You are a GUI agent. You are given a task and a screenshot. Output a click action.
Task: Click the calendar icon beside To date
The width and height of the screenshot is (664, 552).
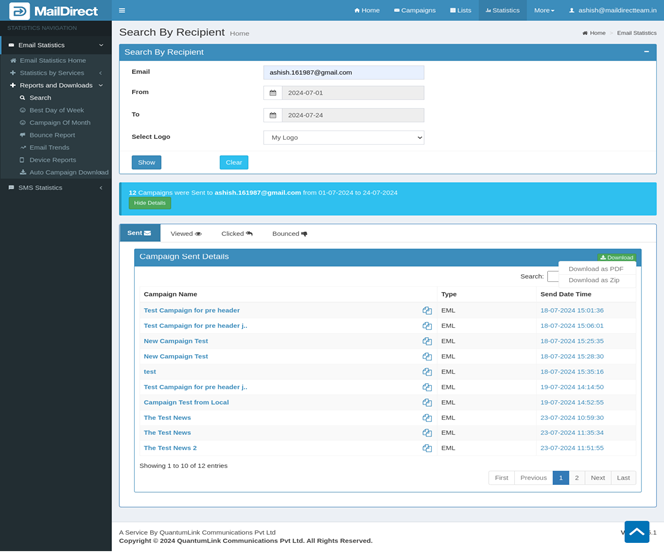(x=272, y=115)
